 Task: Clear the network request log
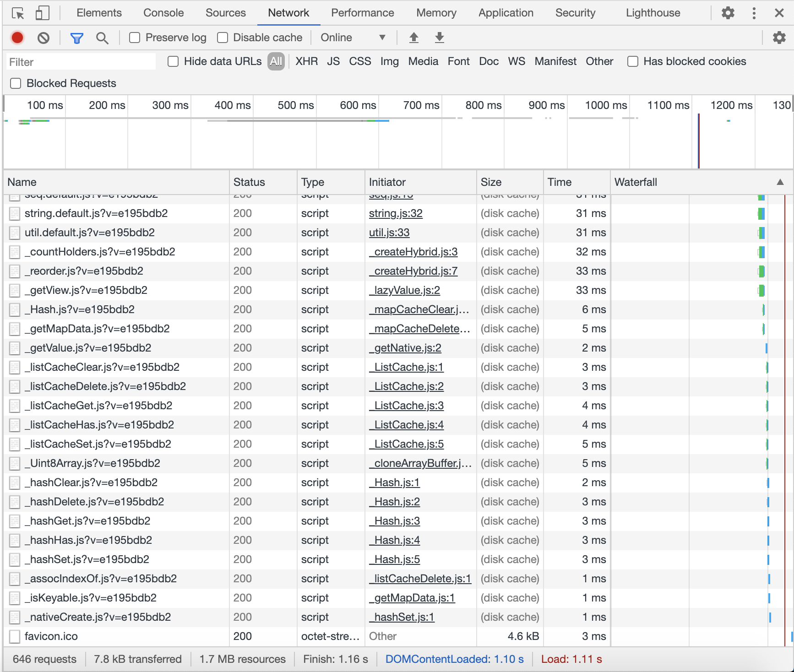tap(44, 38)
